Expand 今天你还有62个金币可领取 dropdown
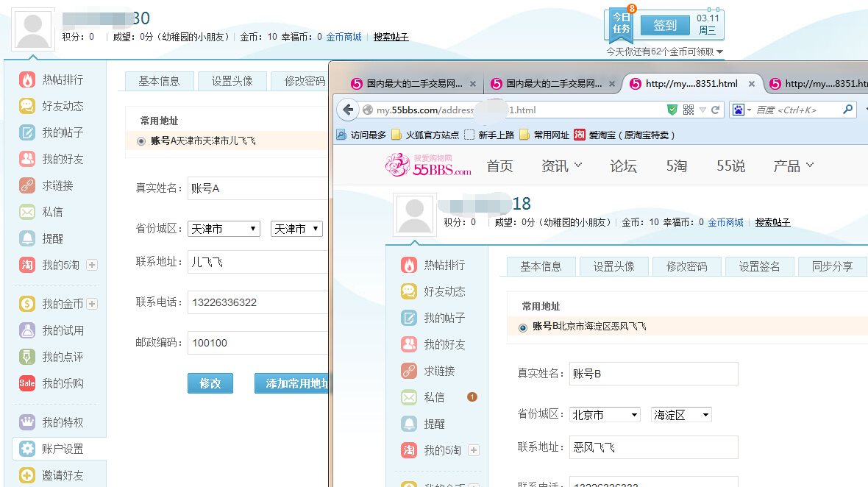 719,51
